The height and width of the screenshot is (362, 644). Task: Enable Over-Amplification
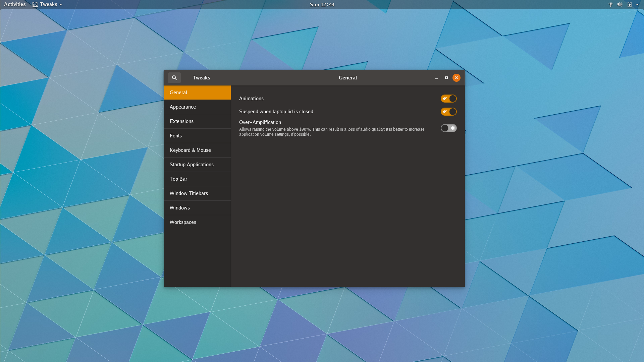tap(449, 128)
